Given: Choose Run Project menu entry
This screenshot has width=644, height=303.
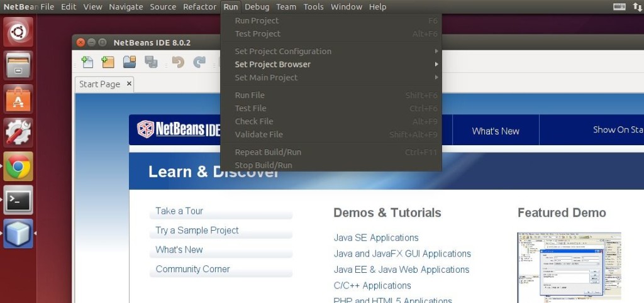Looking at the screenshot, I should [x=331, y=21].
